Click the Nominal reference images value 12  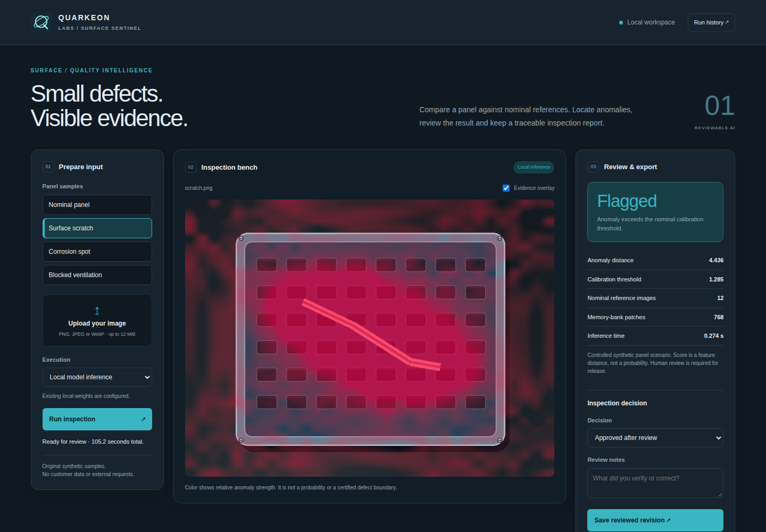point(720,298)
